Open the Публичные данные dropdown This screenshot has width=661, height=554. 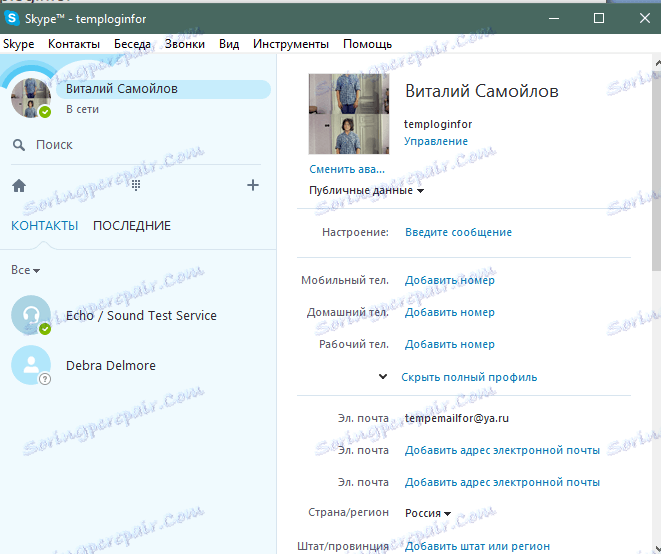coord(366,190)
